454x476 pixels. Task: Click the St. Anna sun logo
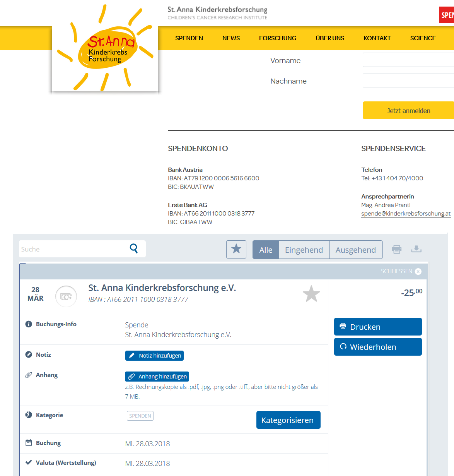point(105,48)
